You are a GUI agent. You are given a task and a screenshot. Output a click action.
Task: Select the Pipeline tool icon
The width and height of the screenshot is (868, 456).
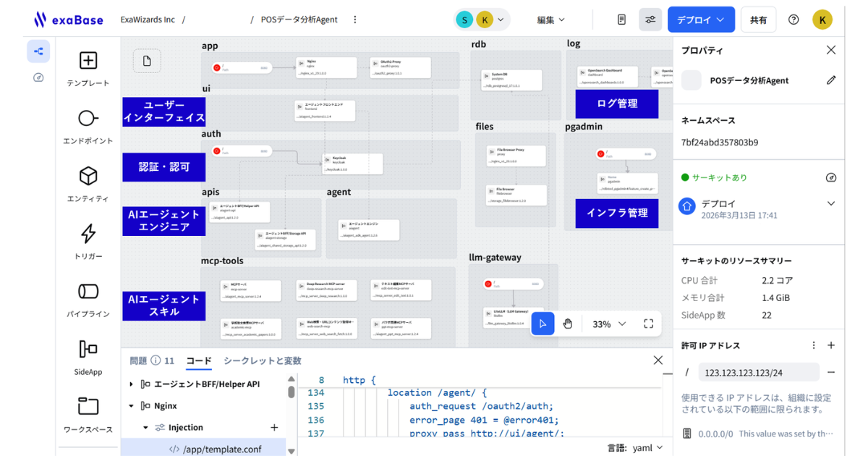pos(88,292)
